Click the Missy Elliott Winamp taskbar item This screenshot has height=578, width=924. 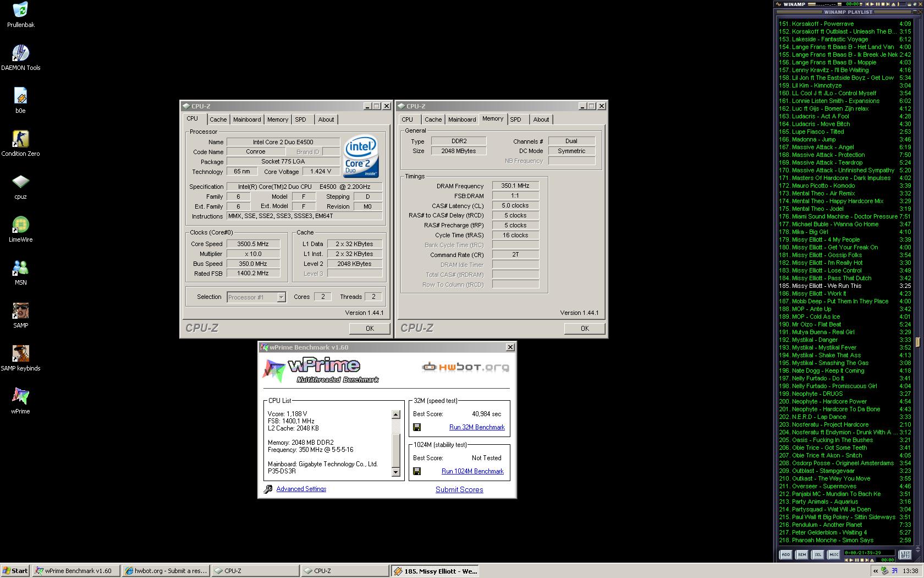pyautogui.click(x=435, y=571)
